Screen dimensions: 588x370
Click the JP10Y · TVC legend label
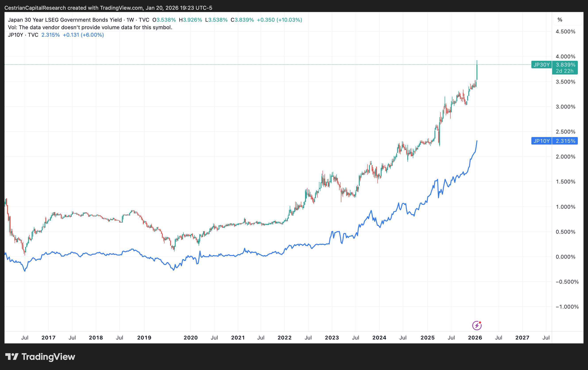click(x=23, y=35)
